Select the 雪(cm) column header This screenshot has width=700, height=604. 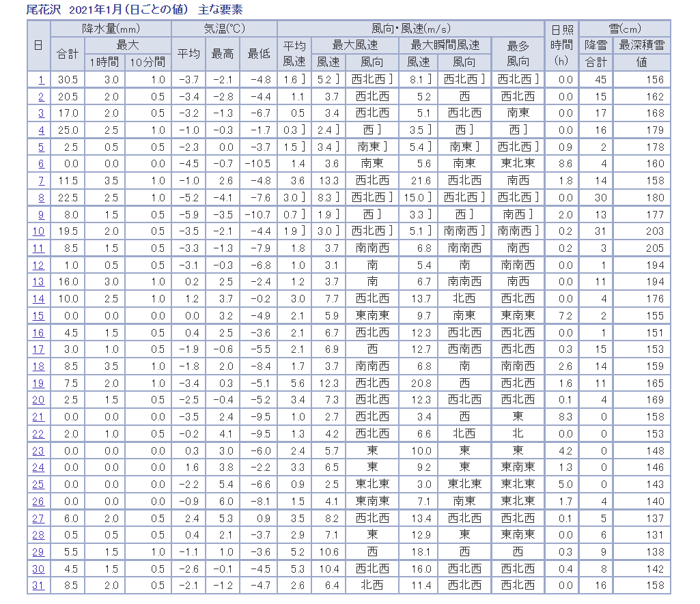coord(625,29)
